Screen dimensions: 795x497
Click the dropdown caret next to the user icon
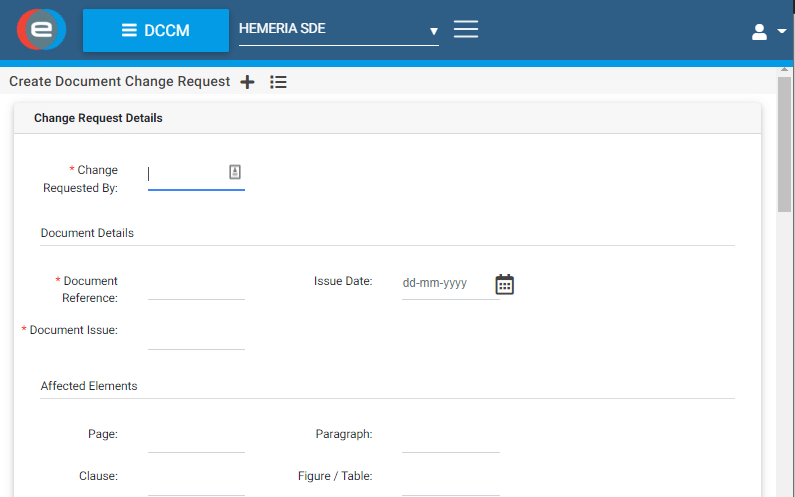click(782, 32)
